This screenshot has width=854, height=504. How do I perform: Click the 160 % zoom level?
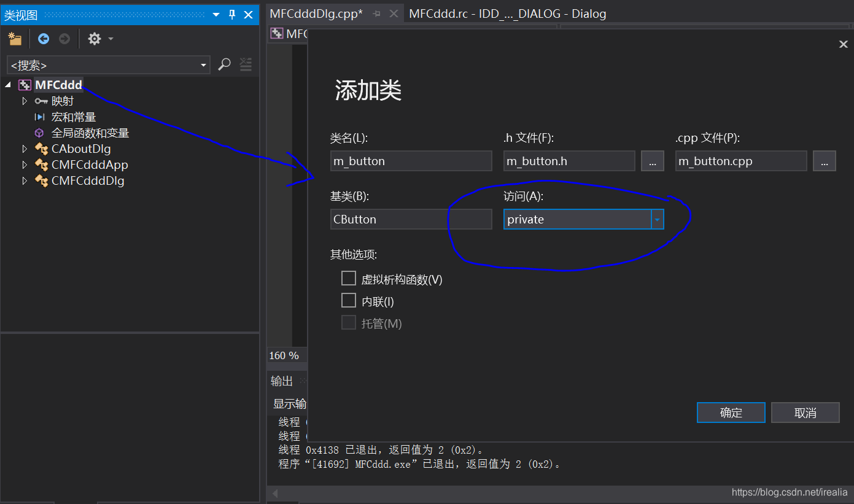coord(284,355)
